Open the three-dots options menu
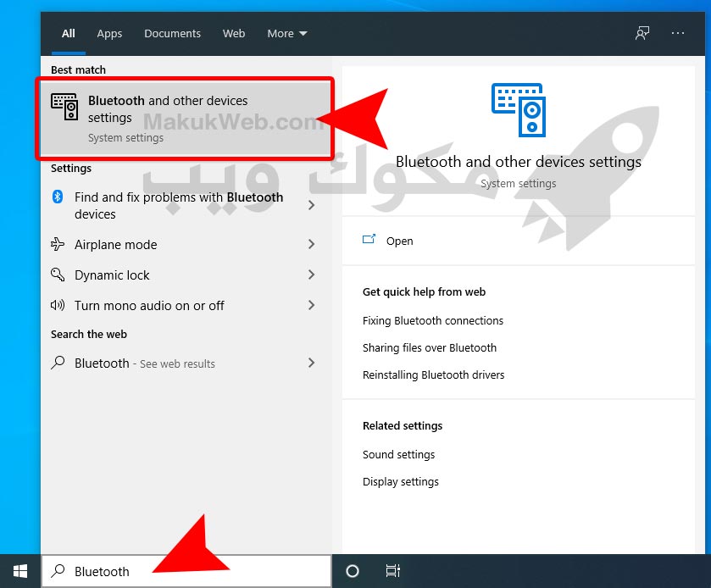Viewport: 711px width, 588px height. (677, 33)
